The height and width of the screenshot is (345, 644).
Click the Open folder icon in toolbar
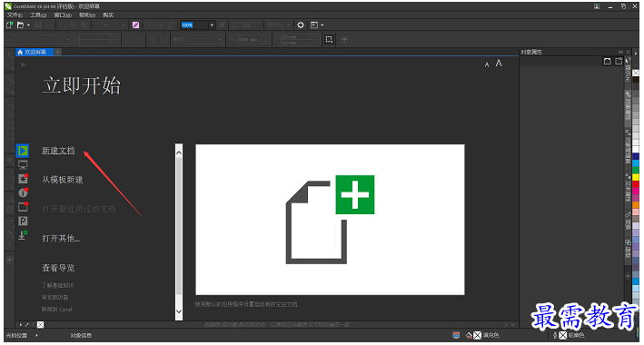20,25
